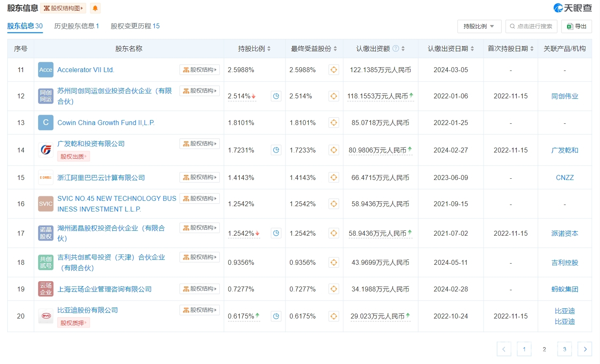Open 股权结构 for 广发乾和投资
This screenshot has height=364, width=600.
(200, 143)
